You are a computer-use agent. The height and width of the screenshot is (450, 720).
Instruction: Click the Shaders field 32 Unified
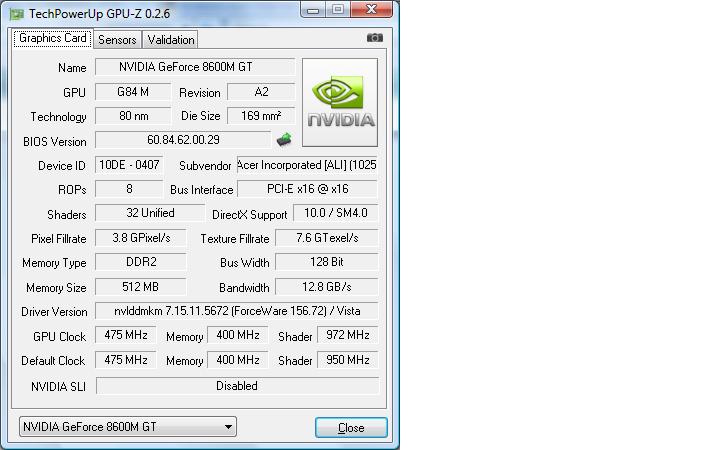tap(150, 213)
